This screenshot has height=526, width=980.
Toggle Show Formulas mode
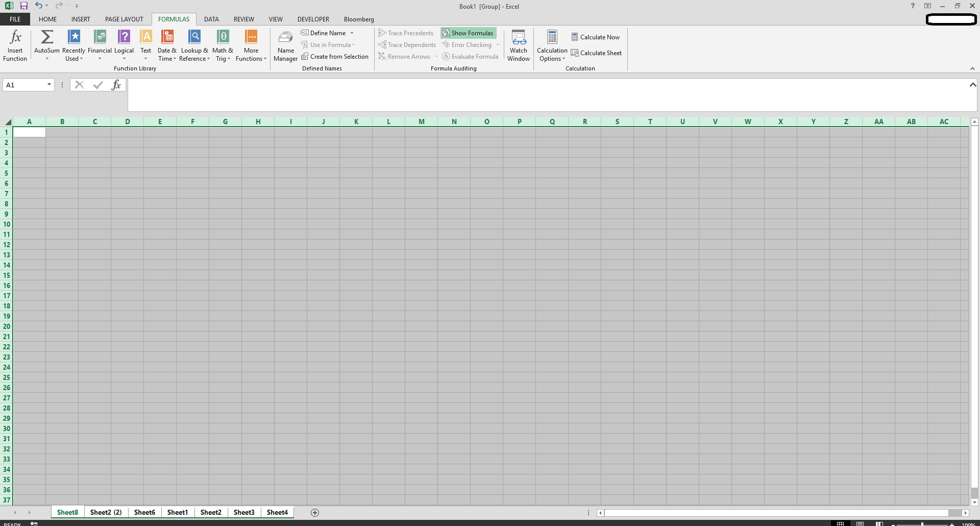(468, 33)
